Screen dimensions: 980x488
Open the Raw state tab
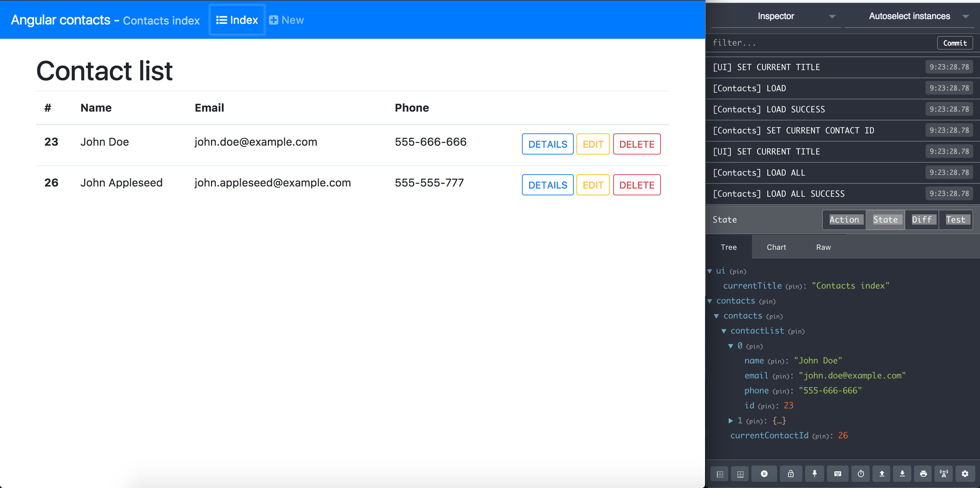coord(823,247)
